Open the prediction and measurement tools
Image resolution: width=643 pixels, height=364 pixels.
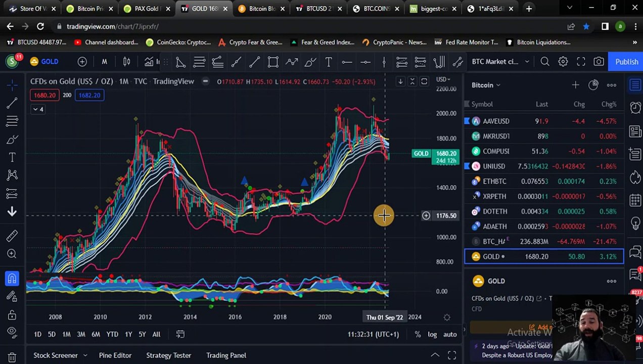[x=12, y=194]
